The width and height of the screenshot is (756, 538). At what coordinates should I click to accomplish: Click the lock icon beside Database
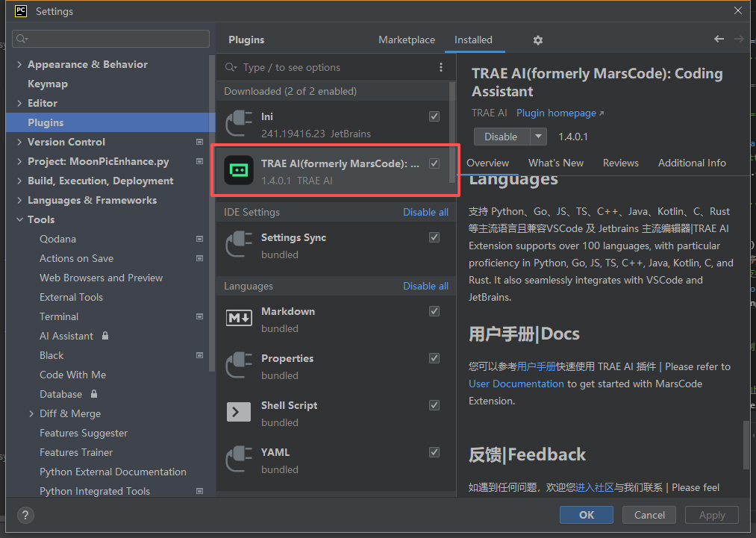94,394
